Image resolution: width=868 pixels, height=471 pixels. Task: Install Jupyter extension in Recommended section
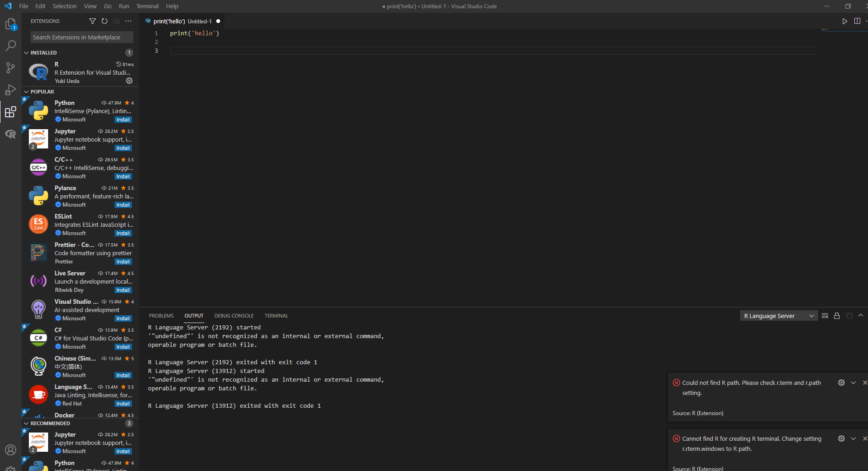123,451
